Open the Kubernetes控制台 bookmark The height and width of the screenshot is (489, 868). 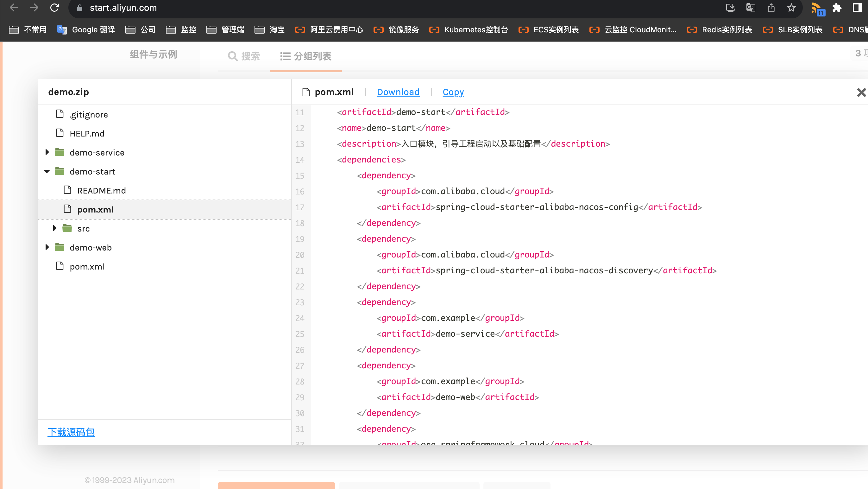(x=469, y=30)
